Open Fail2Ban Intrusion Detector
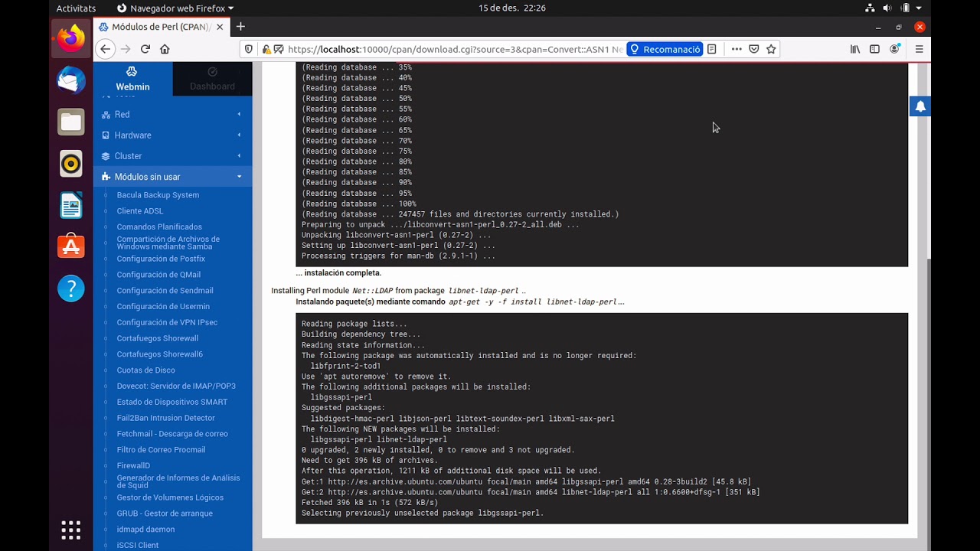 (165, 418)
